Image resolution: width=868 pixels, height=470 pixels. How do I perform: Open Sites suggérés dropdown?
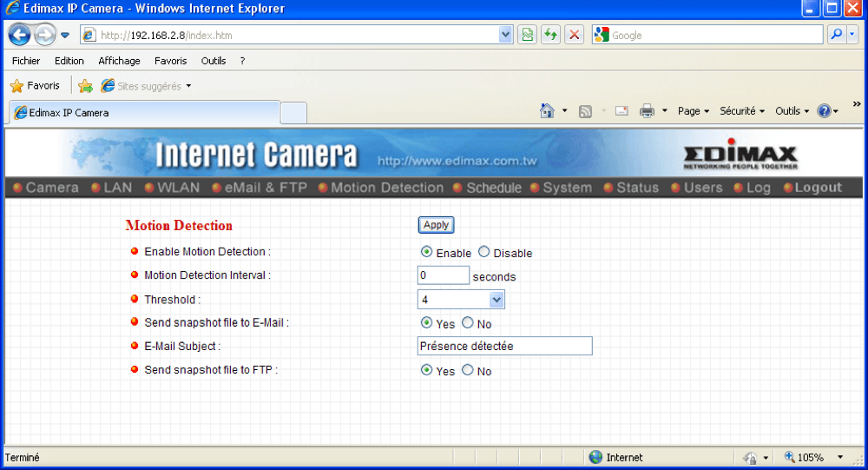146,86
